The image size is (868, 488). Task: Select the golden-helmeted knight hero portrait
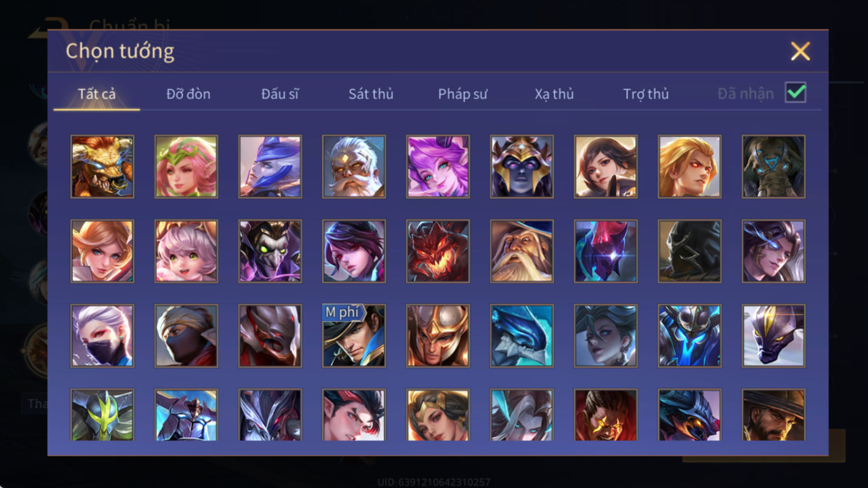(x=438, y=336)
